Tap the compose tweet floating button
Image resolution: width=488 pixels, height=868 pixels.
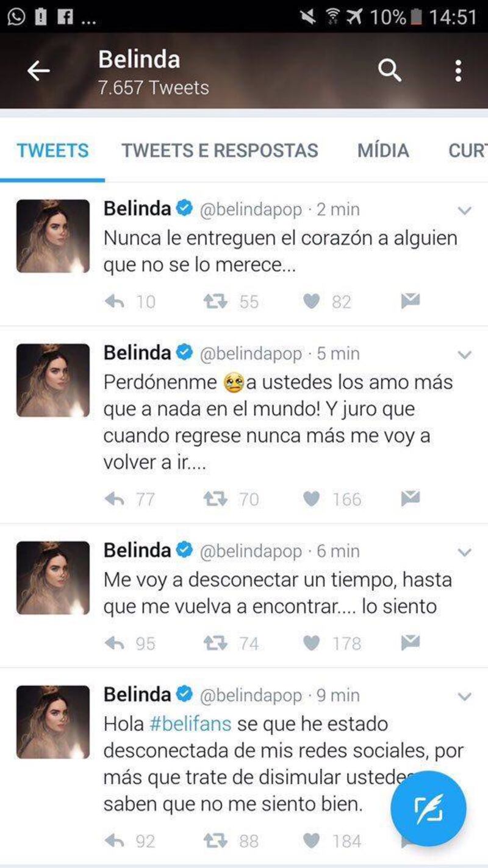pyautogui.click(x=428, y=808)
